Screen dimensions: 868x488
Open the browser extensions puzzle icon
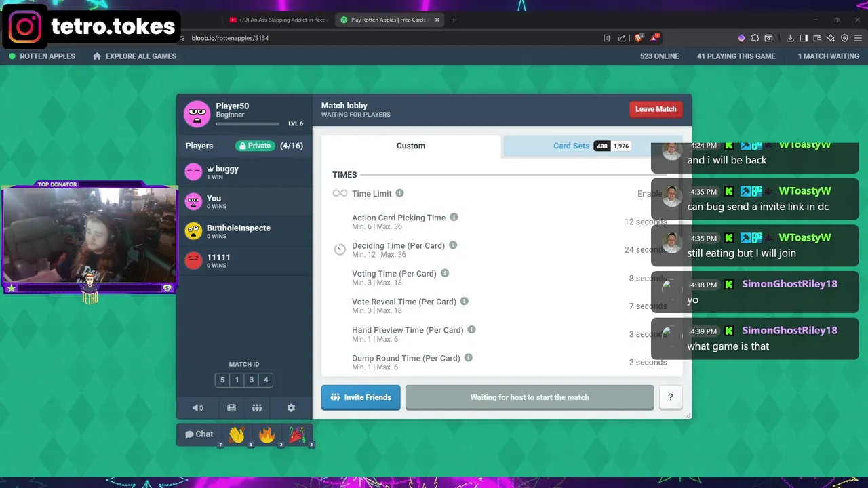755,38
